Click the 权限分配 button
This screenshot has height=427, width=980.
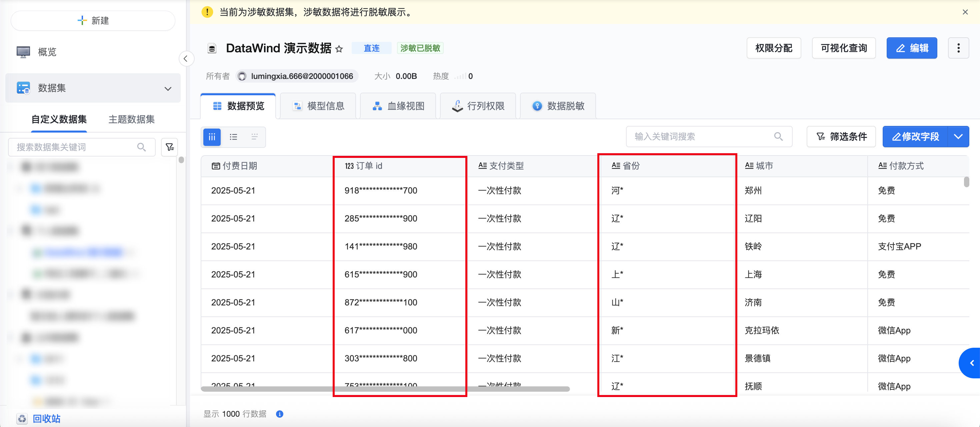(773, 48)
